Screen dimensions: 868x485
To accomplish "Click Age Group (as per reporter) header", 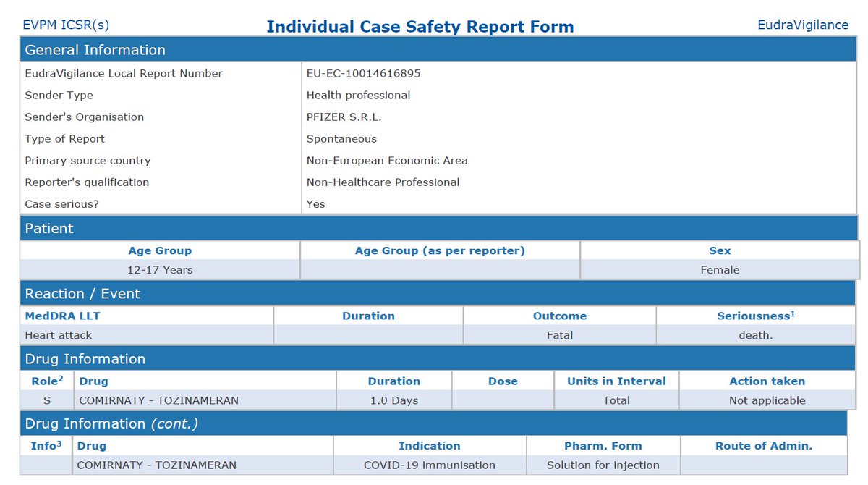I will point(440,250).
